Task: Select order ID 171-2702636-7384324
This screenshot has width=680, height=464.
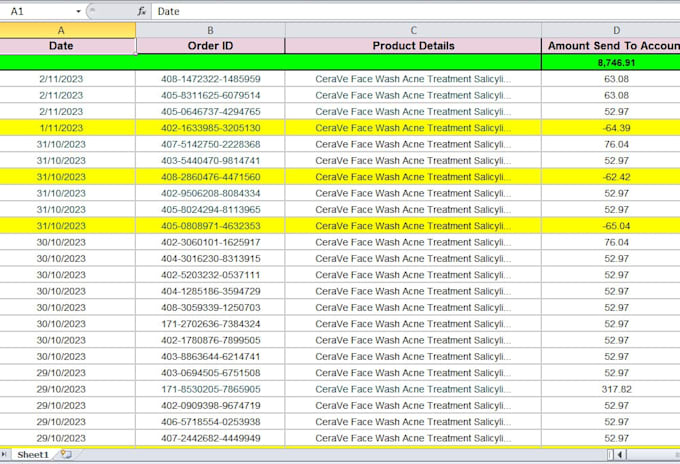Action: click(x=210, y=324)
